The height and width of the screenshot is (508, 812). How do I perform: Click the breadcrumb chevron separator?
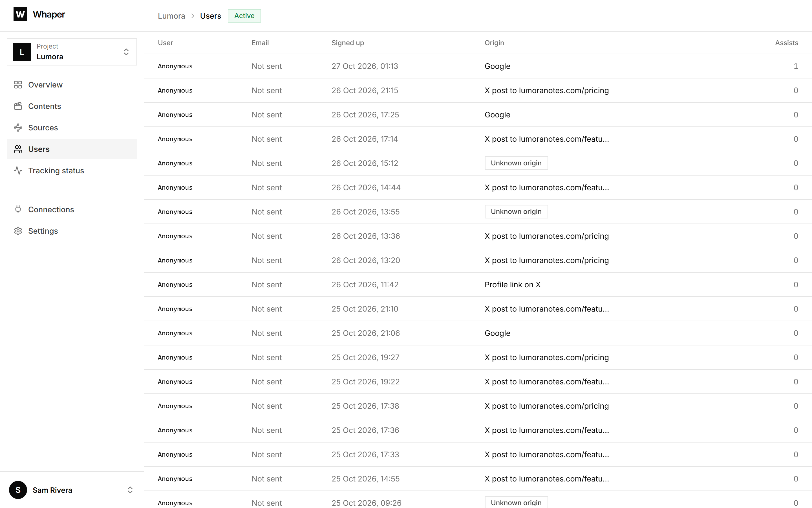tap(193, 16)
